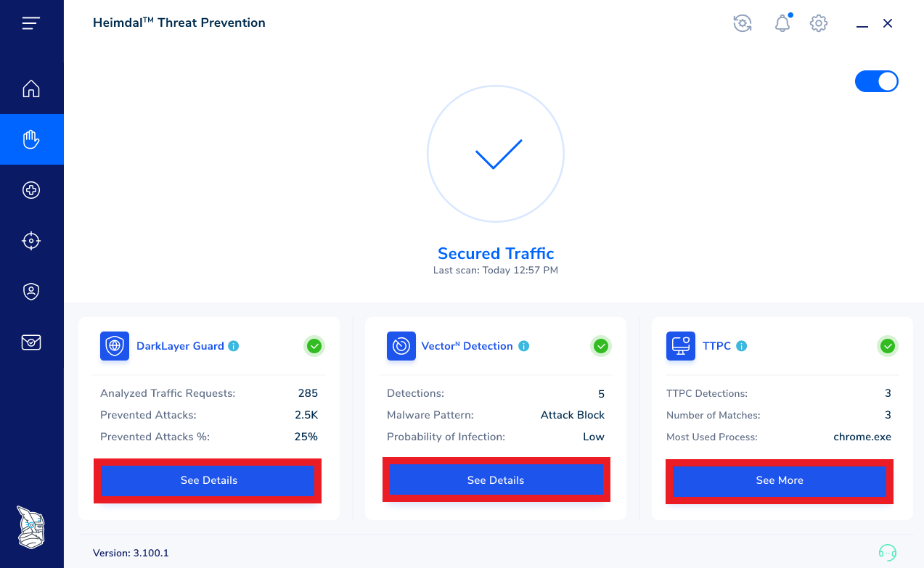Show info tooltip for VectorN Detection

click(524, 346)
